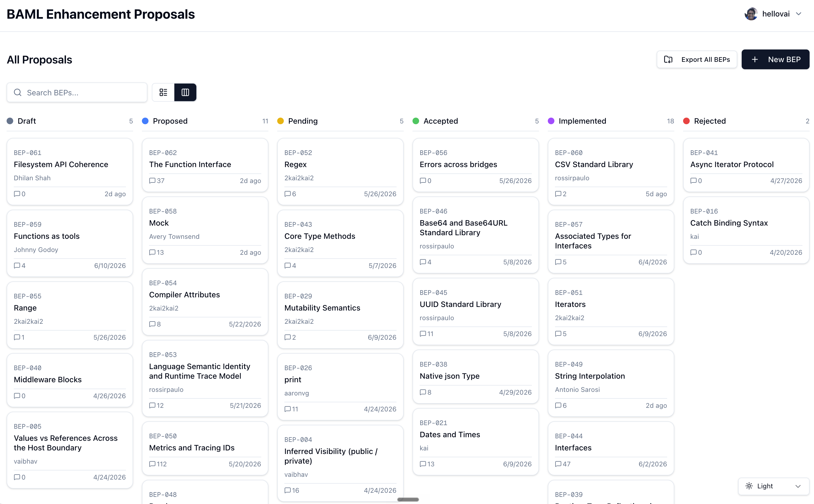
Task: Create a New BEP
Action: (775, 59)
